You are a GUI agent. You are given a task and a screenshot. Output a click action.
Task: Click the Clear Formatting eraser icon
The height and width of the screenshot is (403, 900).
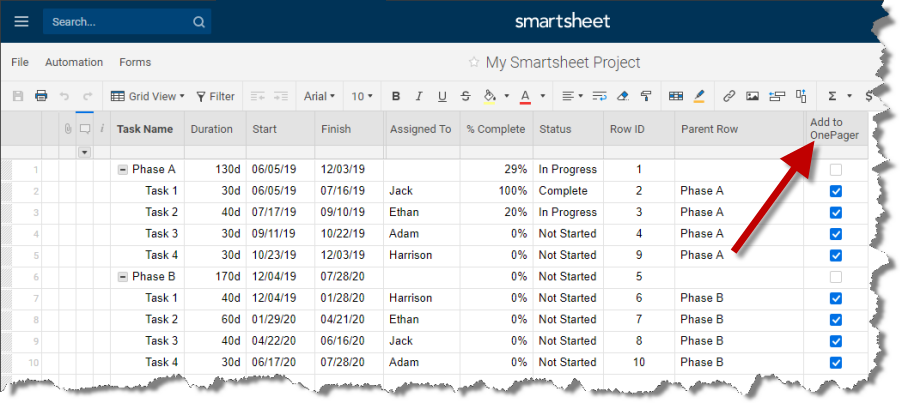[623, 96]
